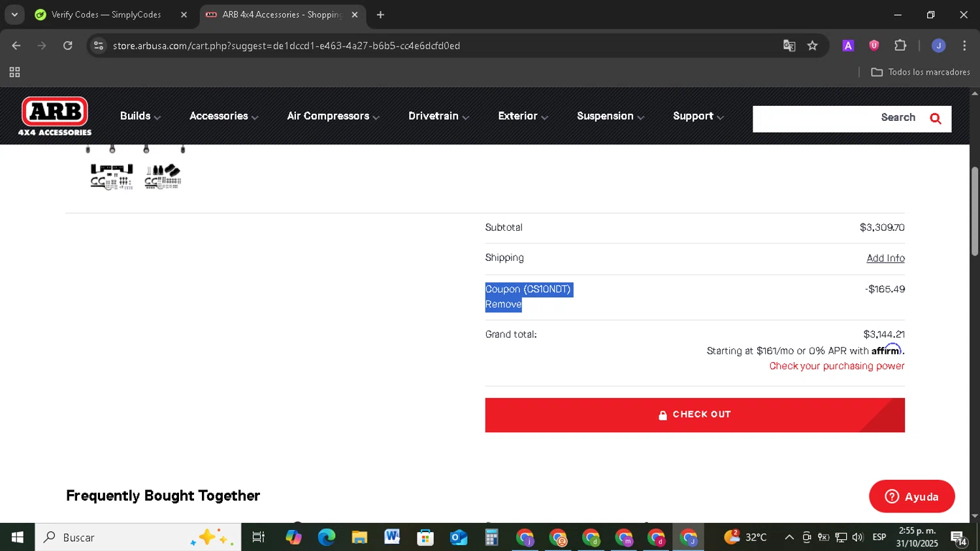The width and height of the screenshot is (980, 551).
Task: Select the Subtotal amount $3,309.70
Action: click(882, 227)
